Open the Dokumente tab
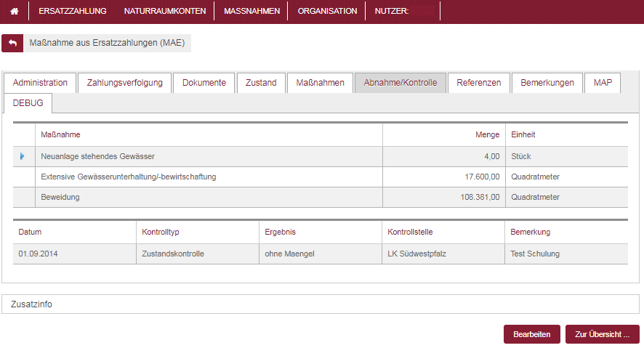This screenshot has height=348, width=644. point(204,83)
